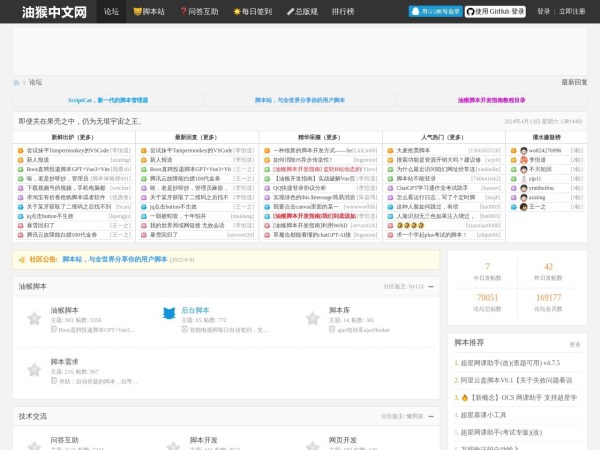600x450 pixels.
Task: Click avatar of user wo824276996
Action: tap(524, 150)
